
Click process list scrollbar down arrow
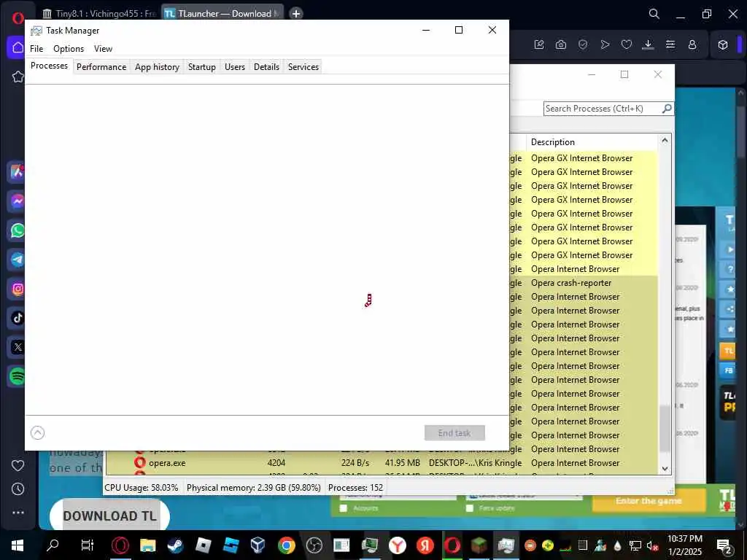pos(665,469)
